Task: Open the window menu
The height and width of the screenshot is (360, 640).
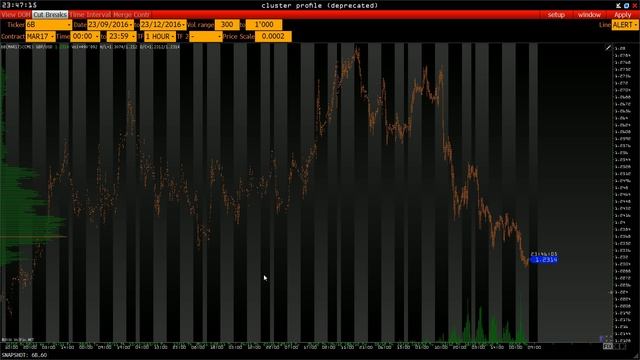Action: tap(589, 15)
